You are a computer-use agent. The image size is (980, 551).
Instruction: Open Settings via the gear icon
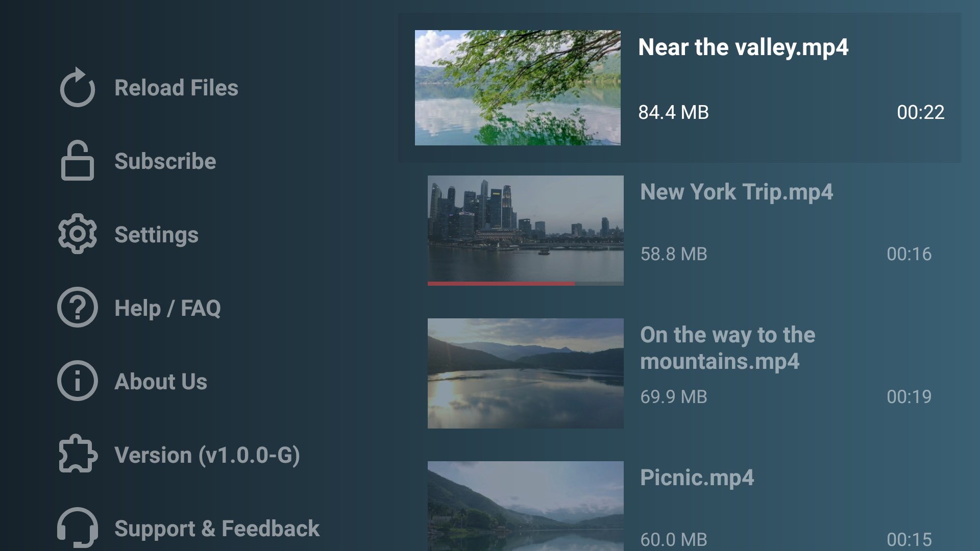(x=78, y=235)
